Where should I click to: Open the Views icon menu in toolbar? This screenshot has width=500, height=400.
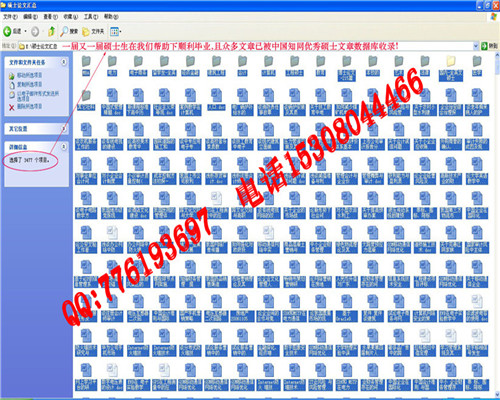point(114,32)
